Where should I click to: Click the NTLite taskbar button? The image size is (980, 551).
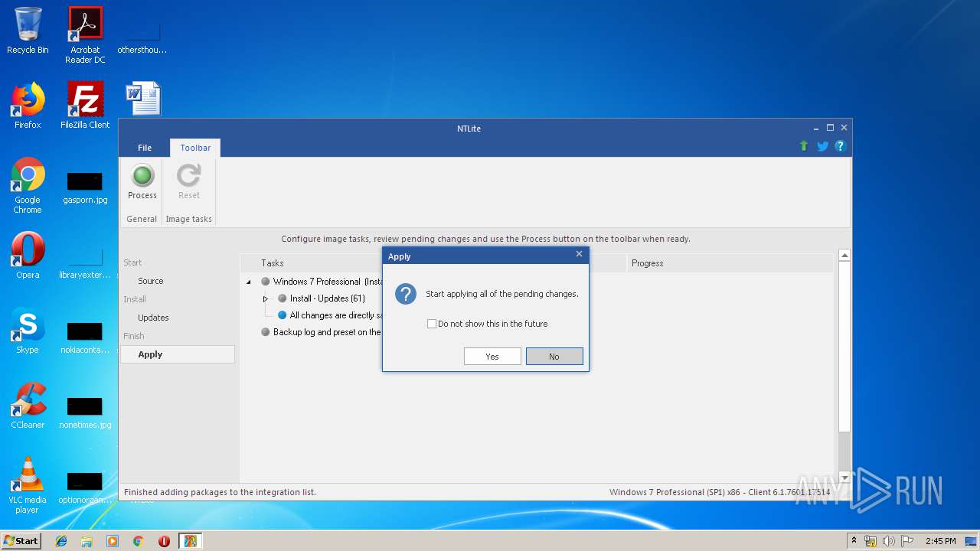tap(190, 541)
